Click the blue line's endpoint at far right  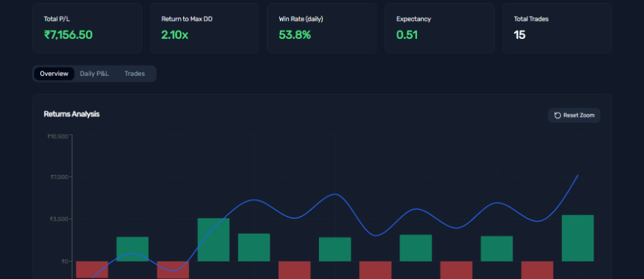point(577,176)
